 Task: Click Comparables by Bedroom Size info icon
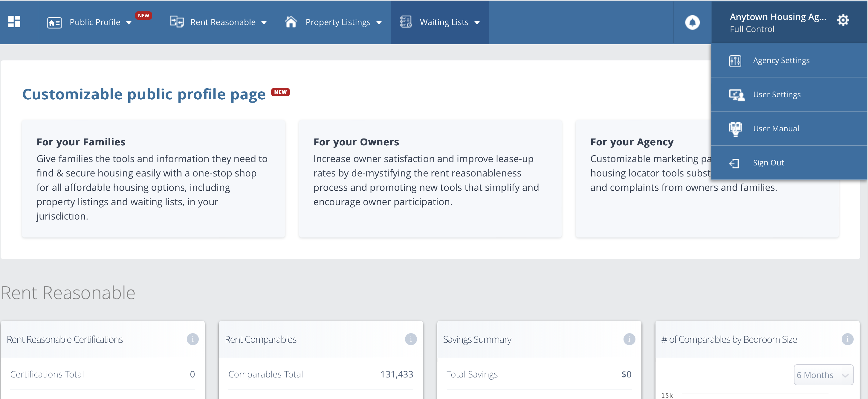point(847,339)
